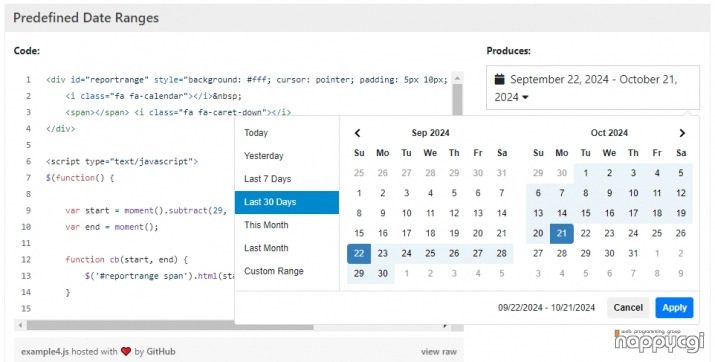715x362 pixels.
Task: Click the red heart icon in footer
Action: click(126, 352)
